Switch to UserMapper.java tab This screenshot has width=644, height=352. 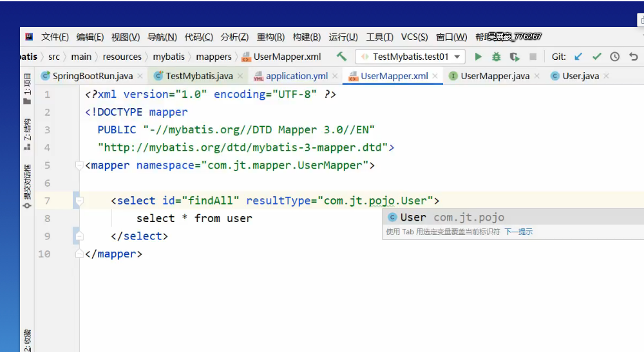coord(495,76)
